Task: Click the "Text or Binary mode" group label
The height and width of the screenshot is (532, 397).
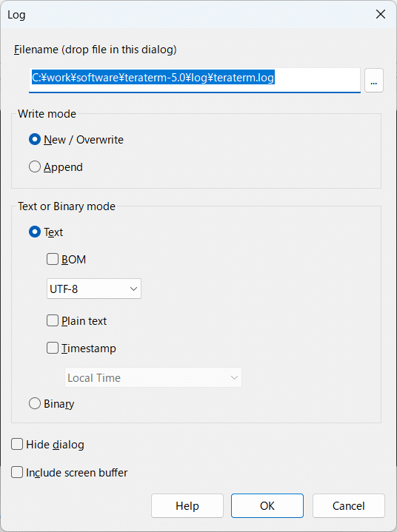Action: coord(67,206)
